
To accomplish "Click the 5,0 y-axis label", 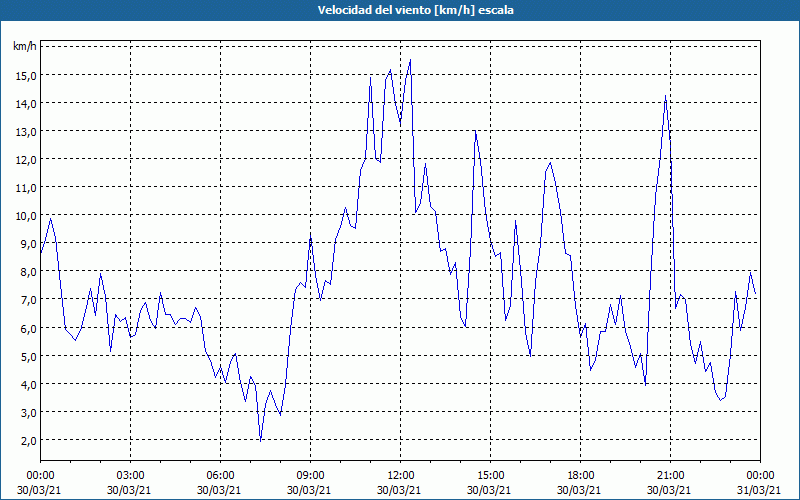I will click(x=28, y=357).
